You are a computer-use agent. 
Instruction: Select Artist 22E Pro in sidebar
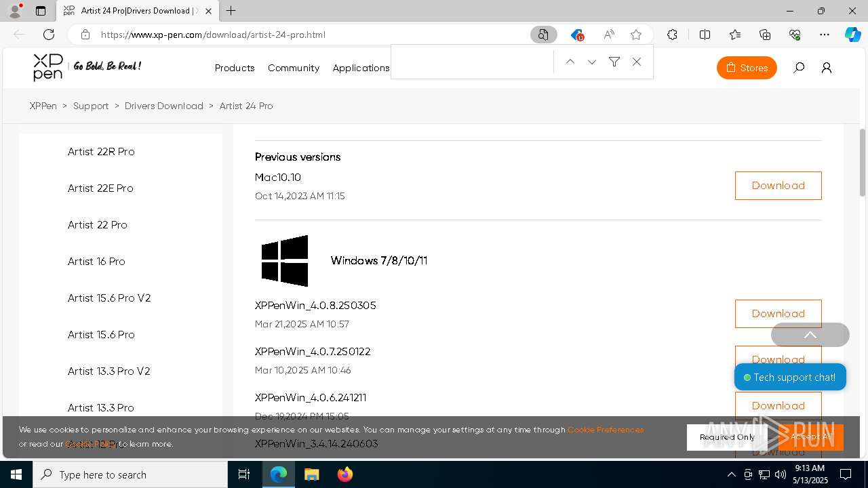point(100,188)
